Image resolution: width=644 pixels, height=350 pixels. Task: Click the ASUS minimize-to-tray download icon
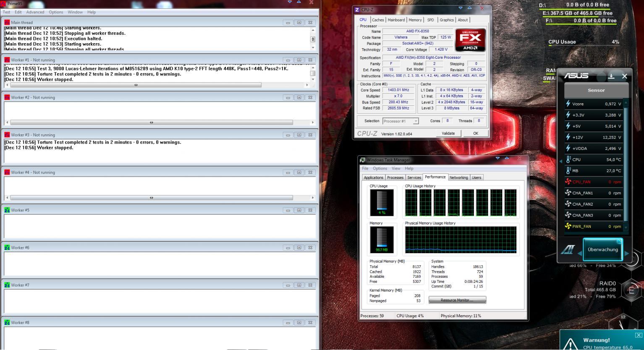click(x=611, y=76)
